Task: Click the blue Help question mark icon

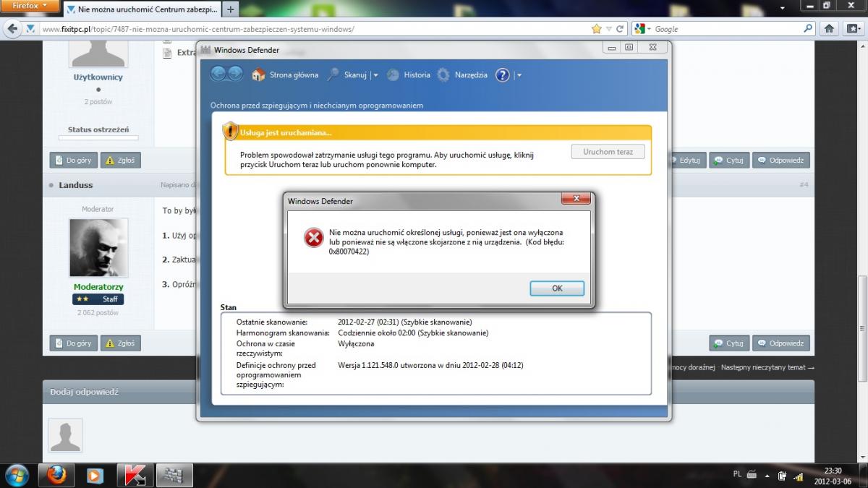Action: point(503,74)
